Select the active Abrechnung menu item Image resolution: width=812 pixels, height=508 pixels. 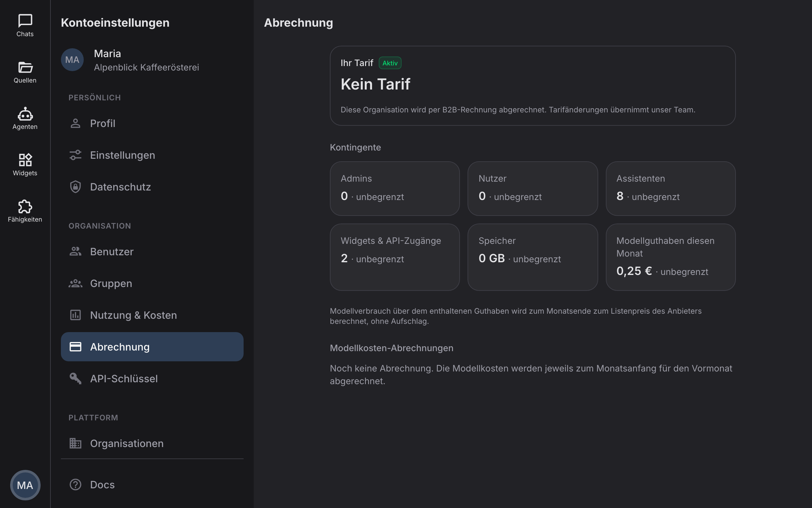[152, 347]
